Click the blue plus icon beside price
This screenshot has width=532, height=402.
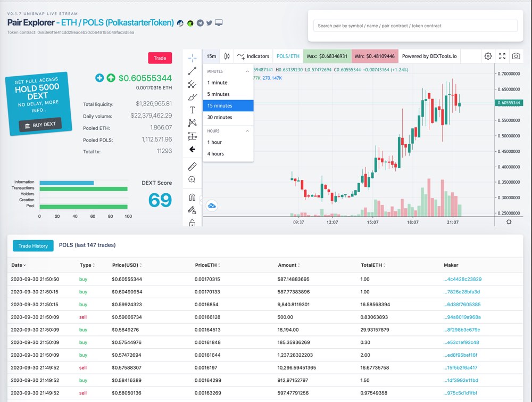tap(99, 78)
